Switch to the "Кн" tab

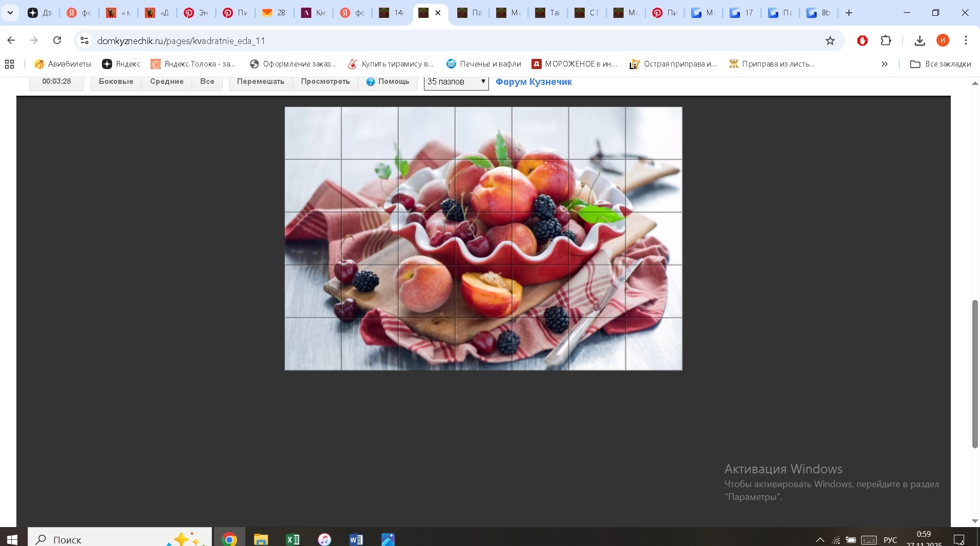(313, 13)
